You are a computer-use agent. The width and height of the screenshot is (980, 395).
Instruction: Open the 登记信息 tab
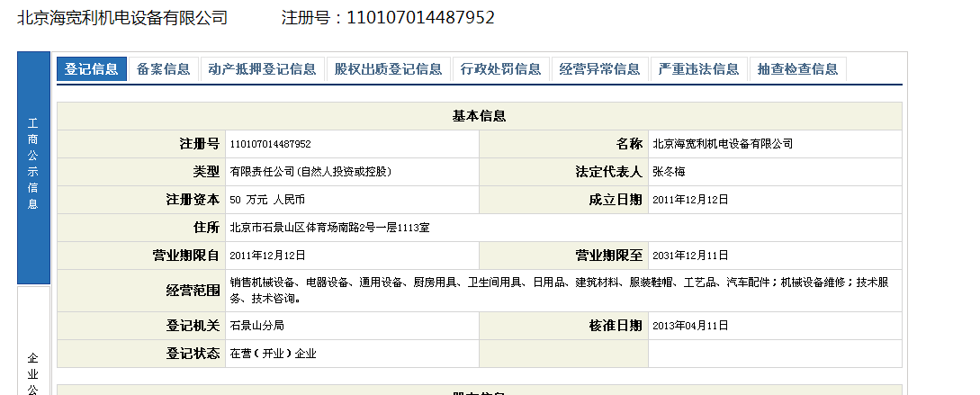(92, 69)
